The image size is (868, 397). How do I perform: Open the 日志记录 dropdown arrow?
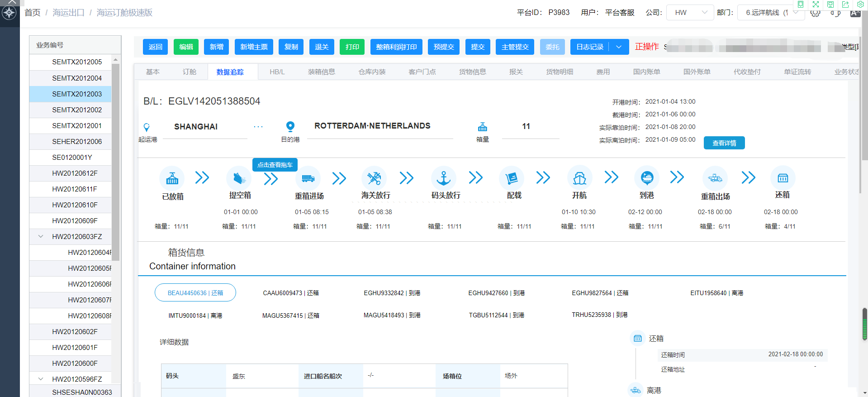tap(619, 47)
